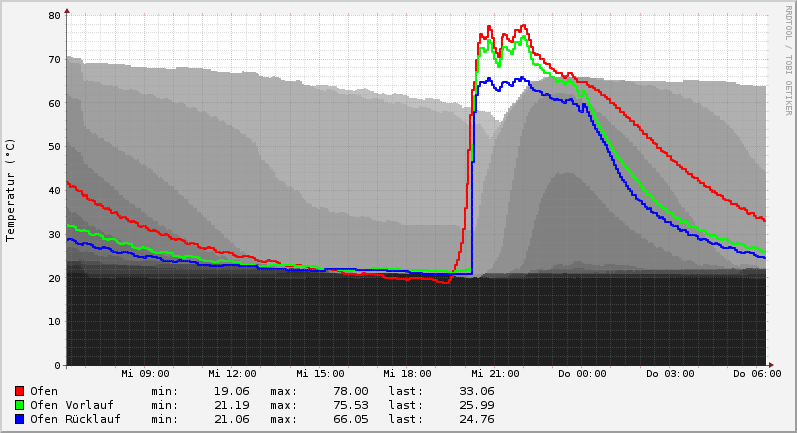Click the green Ofen Vorlauf legend swatch
This screenshot has height=433, width=797.
[19, 405]
